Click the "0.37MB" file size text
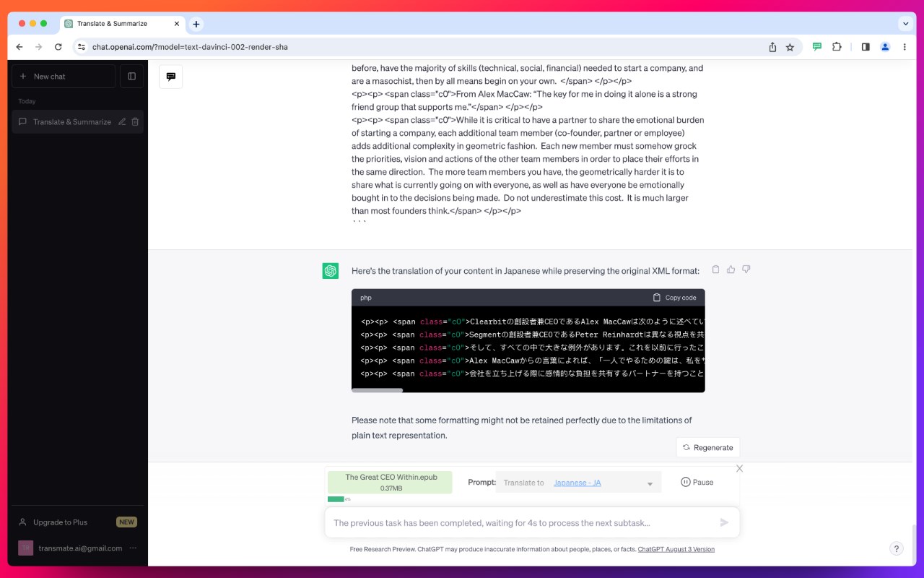Screen dimensions: 924x578 pos(391,488)
